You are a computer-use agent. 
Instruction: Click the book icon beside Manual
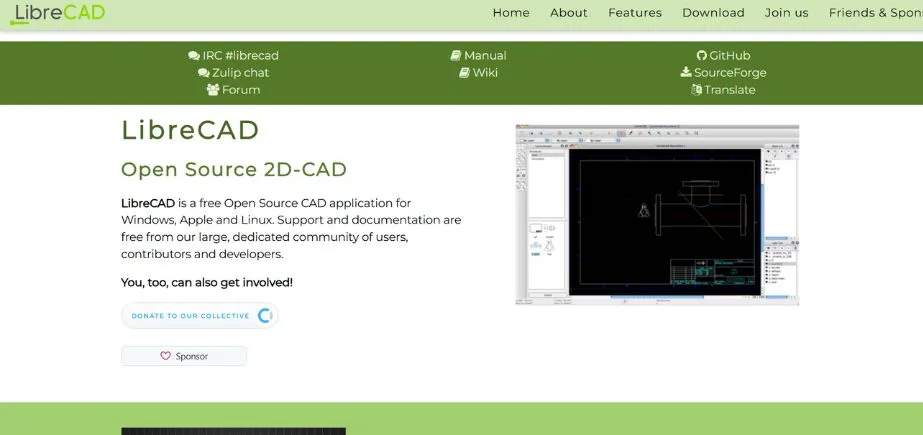coord(456,56)
